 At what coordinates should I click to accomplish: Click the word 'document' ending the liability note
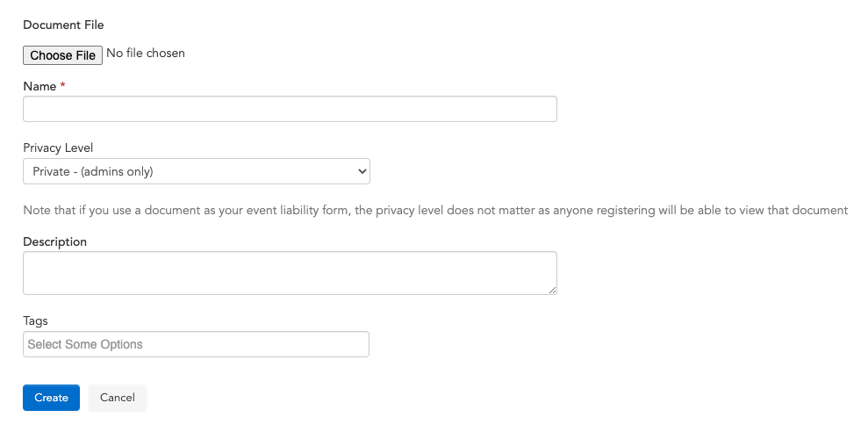point(820,211)
